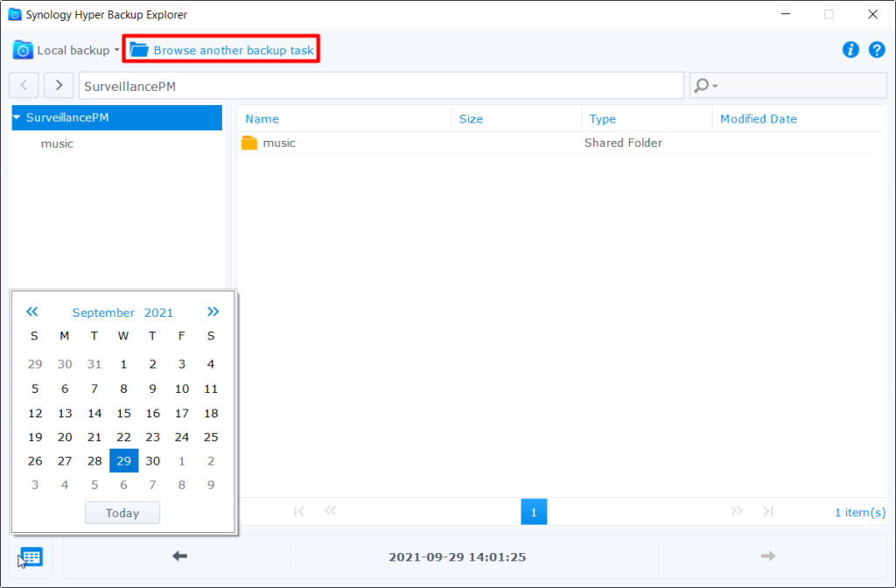The width and height of the screenshot is (896, 588).
Task: Select September 15 in calendar
Action: (x=123, y=413)
